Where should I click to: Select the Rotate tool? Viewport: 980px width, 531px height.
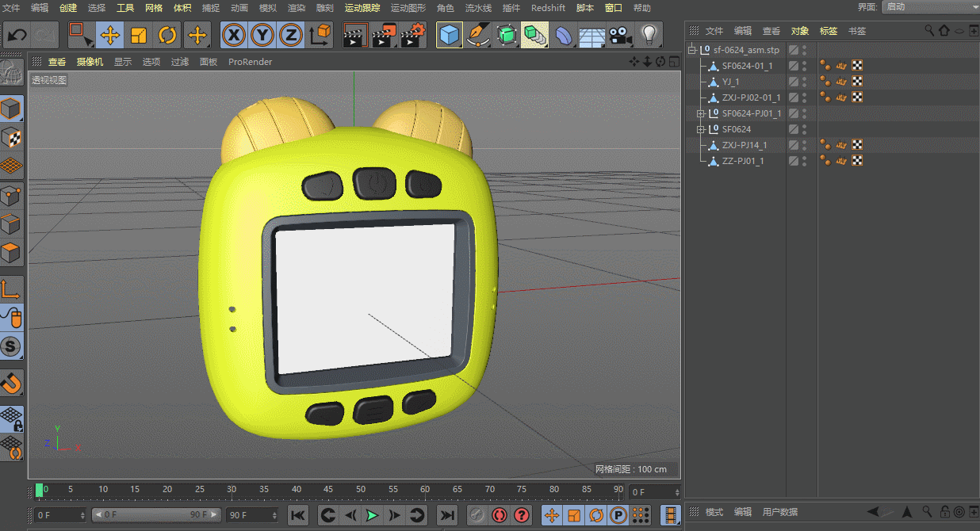(167, 35)
